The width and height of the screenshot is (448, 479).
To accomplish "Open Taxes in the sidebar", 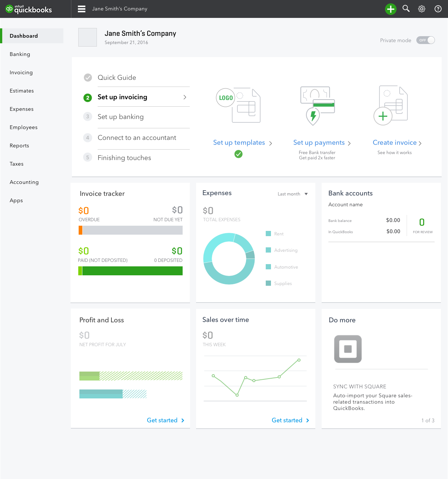I will (17, 164).
